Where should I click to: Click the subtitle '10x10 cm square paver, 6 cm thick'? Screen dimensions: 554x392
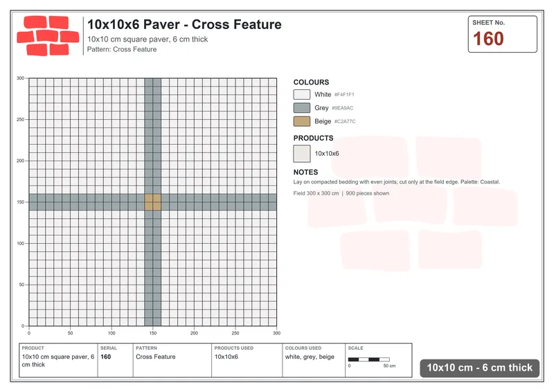(148, 39)
